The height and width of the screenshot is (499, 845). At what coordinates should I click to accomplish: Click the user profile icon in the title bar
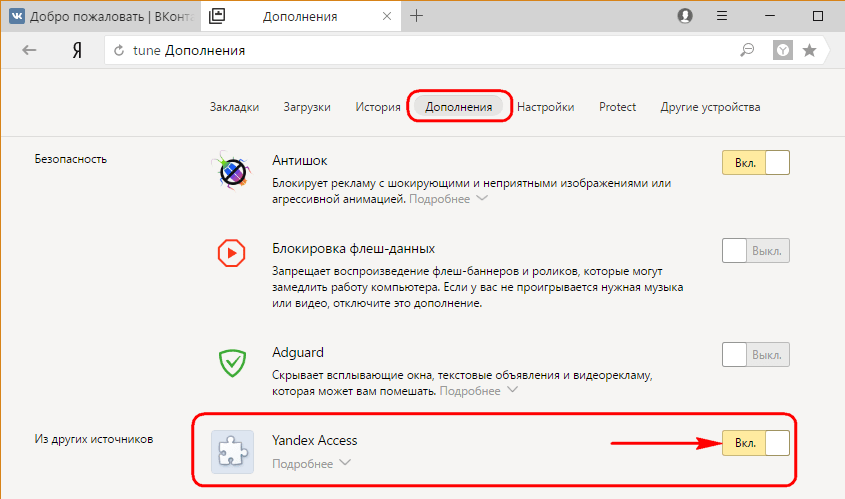(x=685, y=16)
